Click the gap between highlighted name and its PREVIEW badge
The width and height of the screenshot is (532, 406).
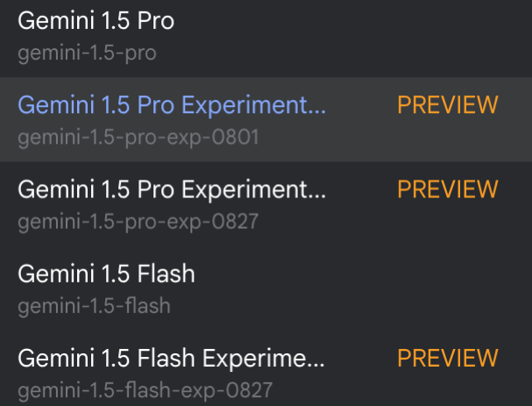coord(361,107)
